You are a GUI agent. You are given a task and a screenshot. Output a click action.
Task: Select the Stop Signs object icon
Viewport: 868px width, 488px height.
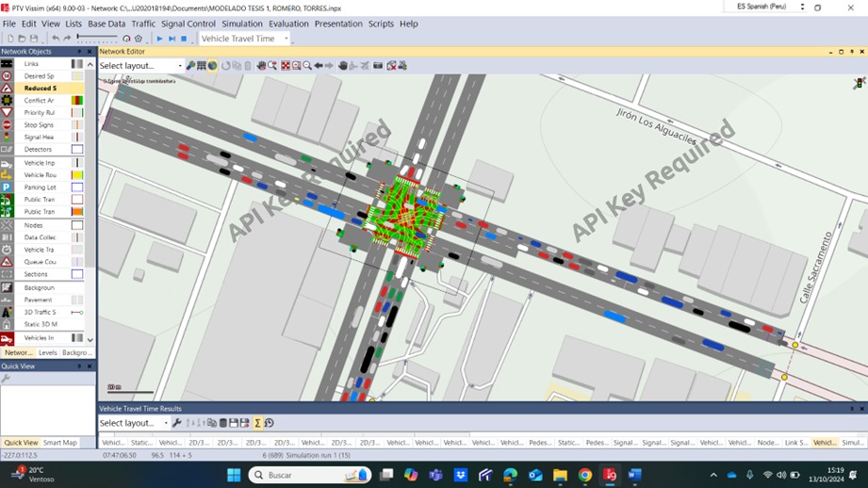click(7, 124)
